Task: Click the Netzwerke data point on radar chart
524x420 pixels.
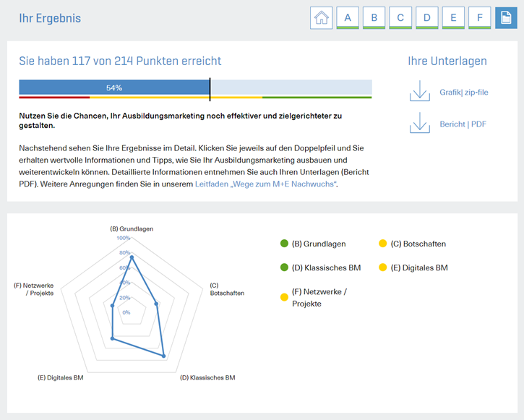Action: pos(113,305)
